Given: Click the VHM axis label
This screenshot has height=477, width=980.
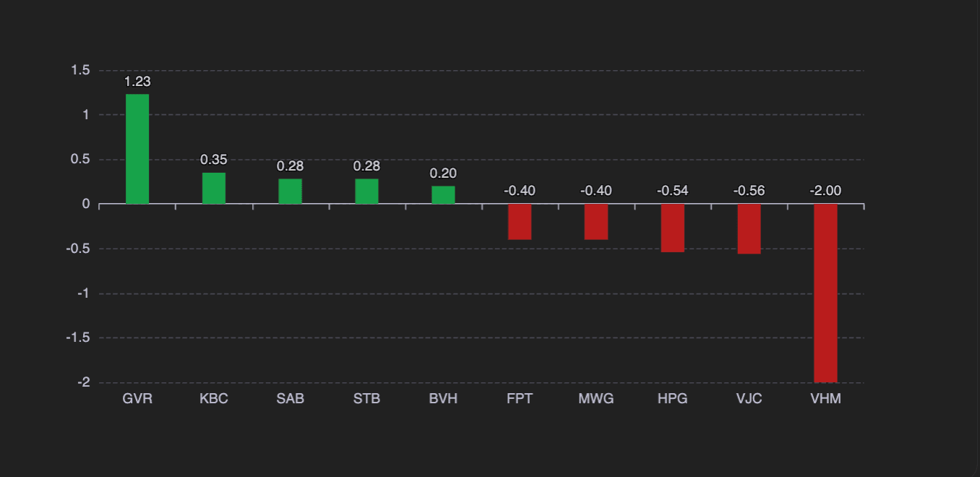Looking at the screenshot, I should pos(825,399).
